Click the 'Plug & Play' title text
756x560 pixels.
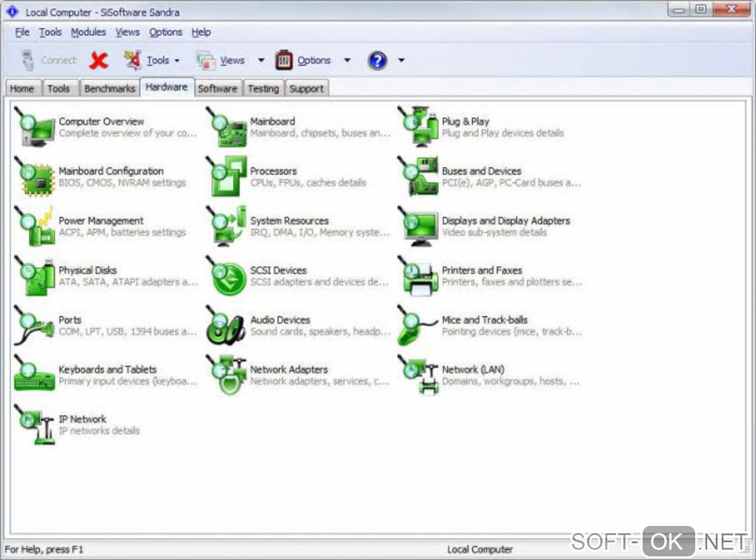click(465, 121)
